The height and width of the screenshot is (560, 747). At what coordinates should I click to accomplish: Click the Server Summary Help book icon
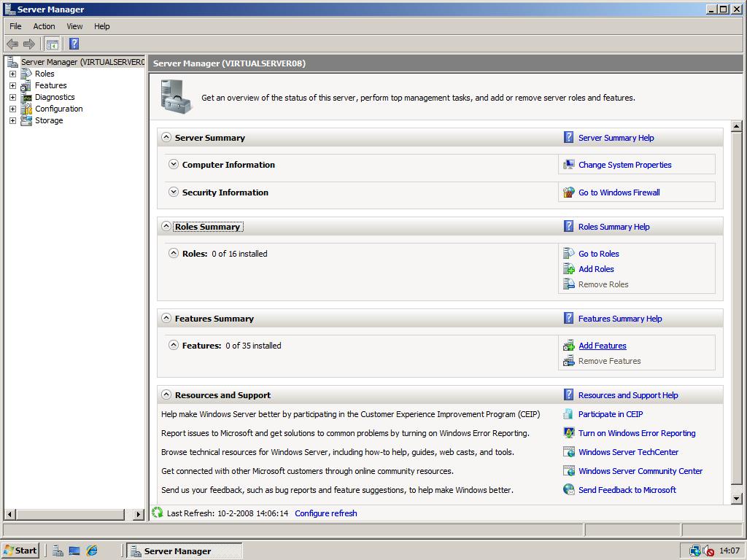[568, 137]
